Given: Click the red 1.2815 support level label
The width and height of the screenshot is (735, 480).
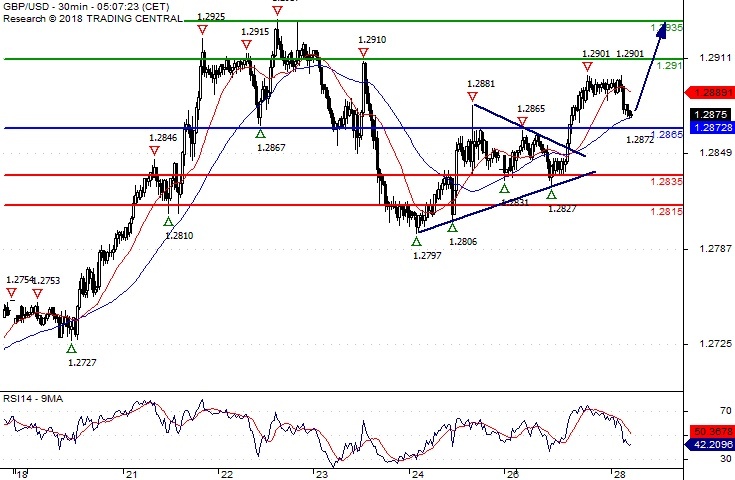Looking at the screenshot, I should click(x=667, y=211).
